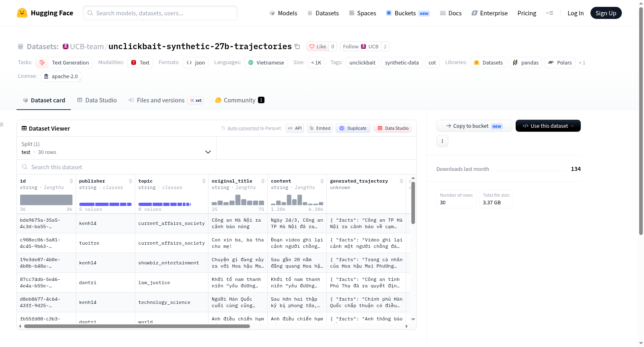
Task: Select the Text Generation task tag
Action: 64,62
